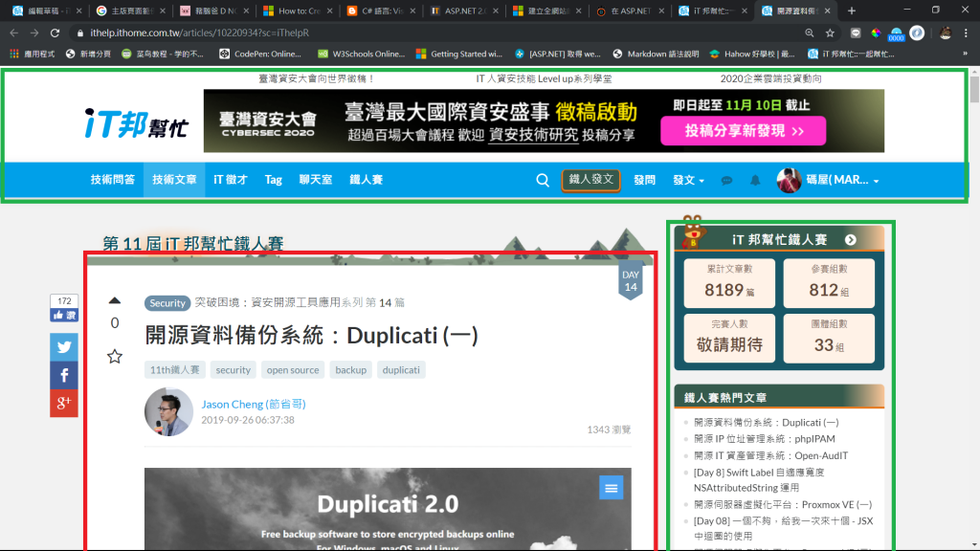Click the security tag
This screenshot has width=980, height=551.
234,370
